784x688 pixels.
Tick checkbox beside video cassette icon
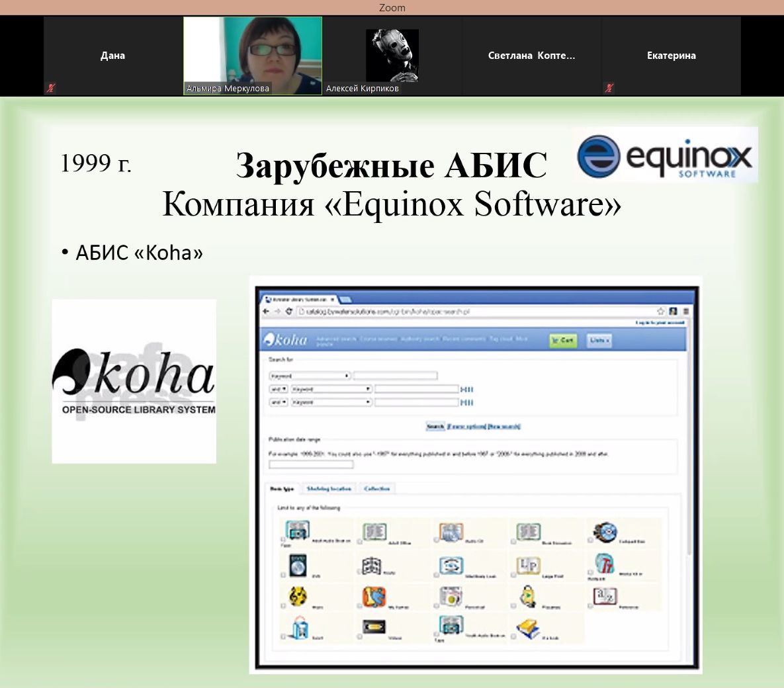[359, 637]
